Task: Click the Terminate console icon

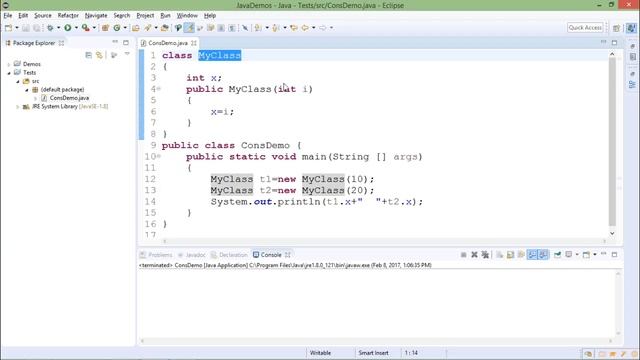Action: 463,255
